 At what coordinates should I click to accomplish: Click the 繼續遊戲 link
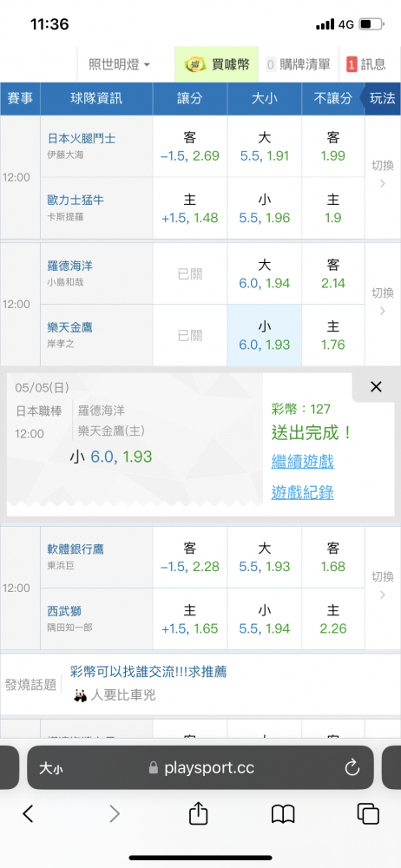pyautogui.click(x=302, y=461)
